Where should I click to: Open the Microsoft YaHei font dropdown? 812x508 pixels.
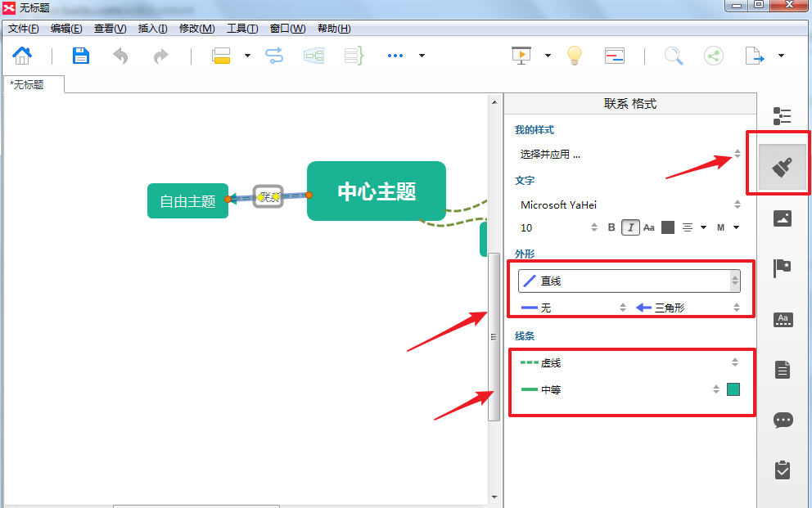coord(736,205)
